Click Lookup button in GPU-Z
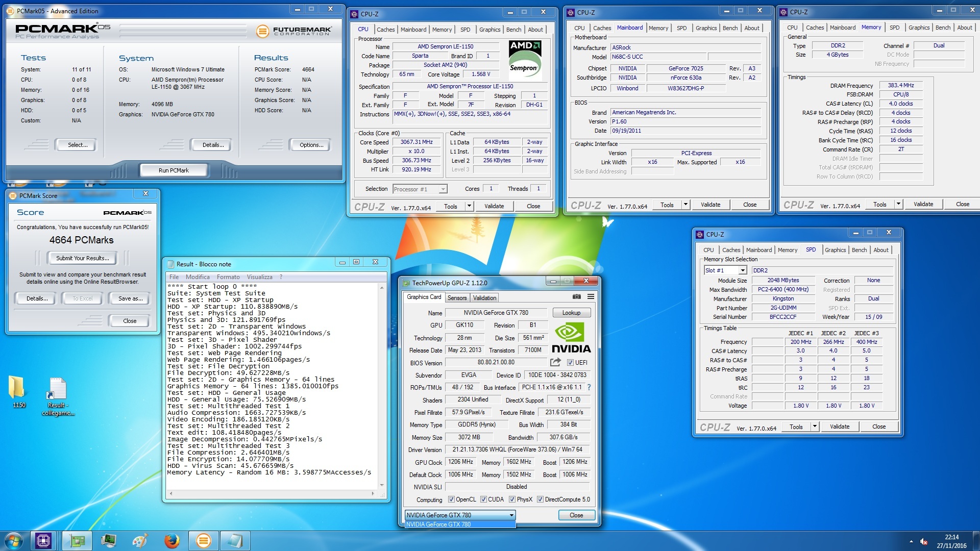 pyautogui.click(x=571, y=313)
